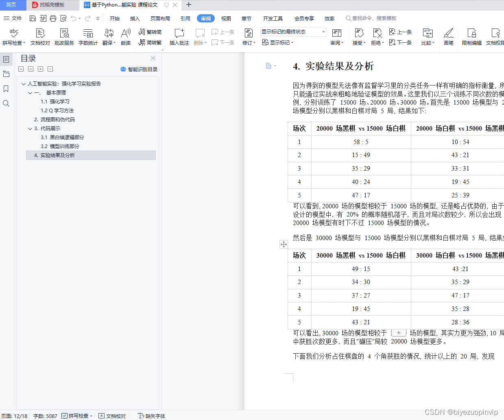Open the sidebar search magnifier
Viewport: 504px width, 420px height.
[x=6, y=103]
